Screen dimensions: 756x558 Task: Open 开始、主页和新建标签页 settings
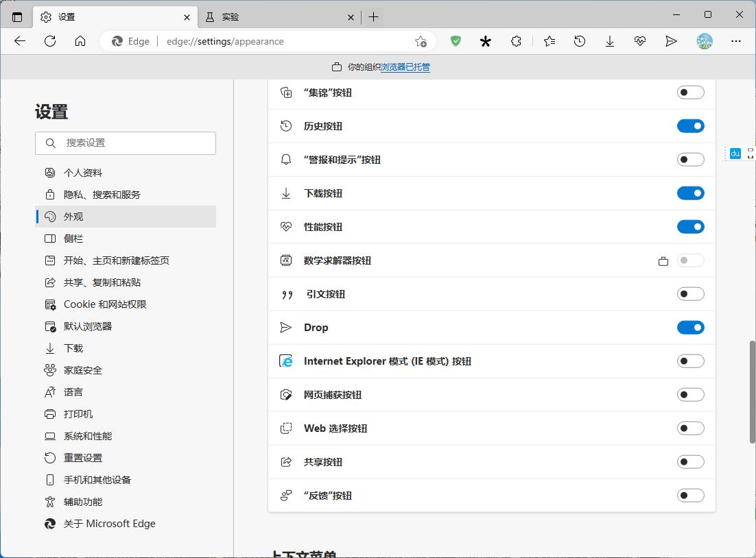[126, 260]
